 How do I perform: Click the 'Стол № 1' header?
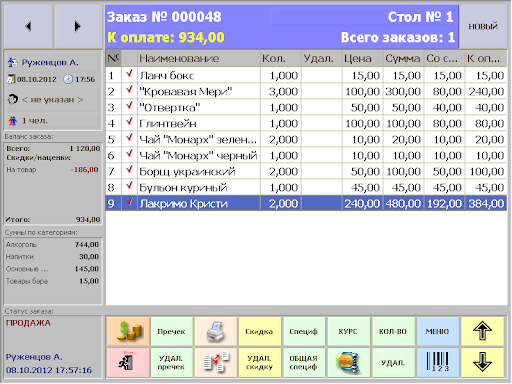pyautogui.click(x=421, y=17)
